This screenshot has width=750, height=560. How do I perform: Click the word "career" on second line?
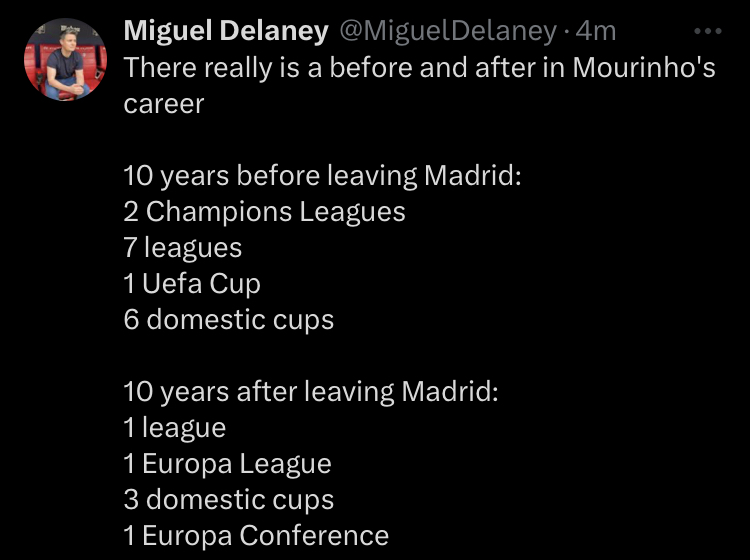[164, 104]
